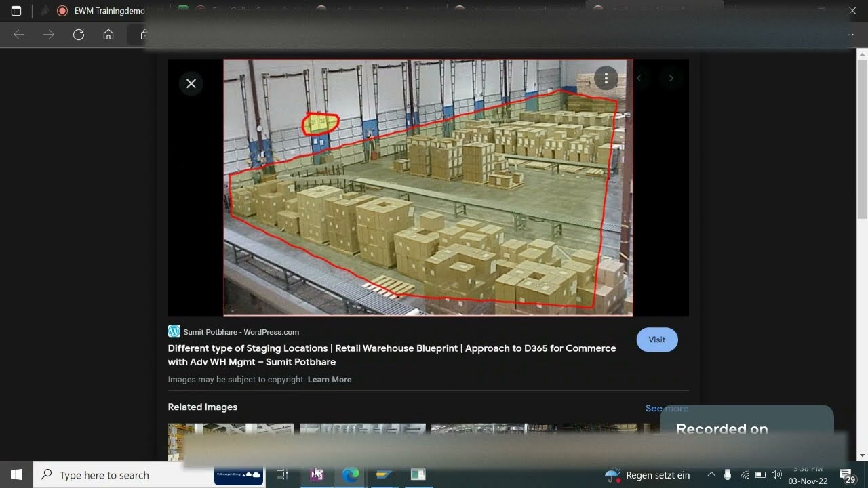
Task: Open the notification center showing 29
Action: [x=848, y=475]
